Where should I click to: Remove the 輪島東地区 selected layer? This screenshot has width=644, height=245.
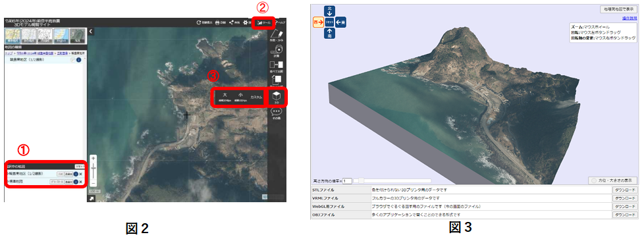tap(81, 174)
